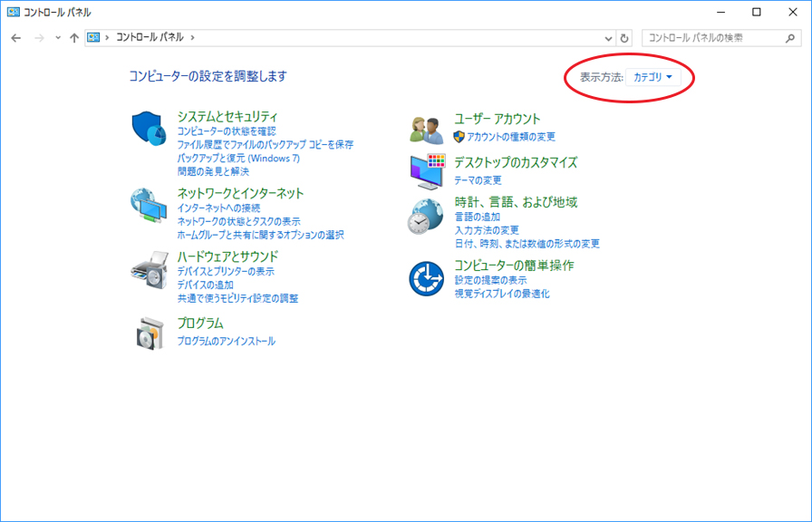Open 問題の発見と解決 link
The image size is (812, 522).
(213, 171)
